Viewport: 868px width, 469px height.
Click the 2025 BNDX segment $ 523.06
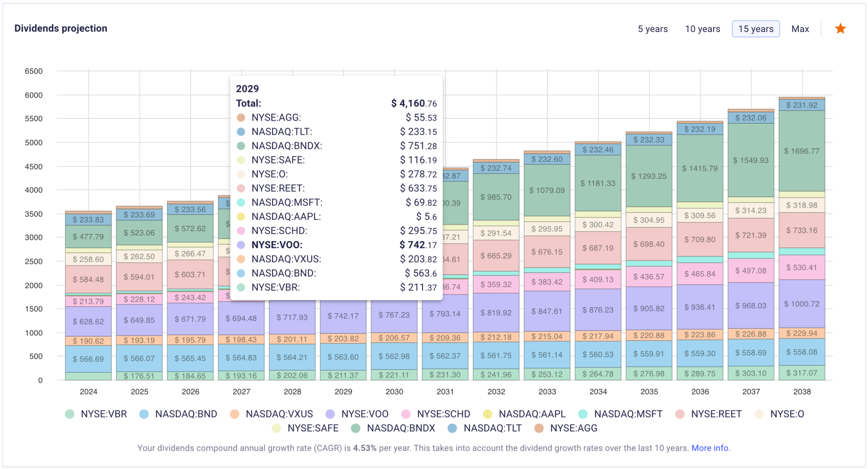[139, 233]
